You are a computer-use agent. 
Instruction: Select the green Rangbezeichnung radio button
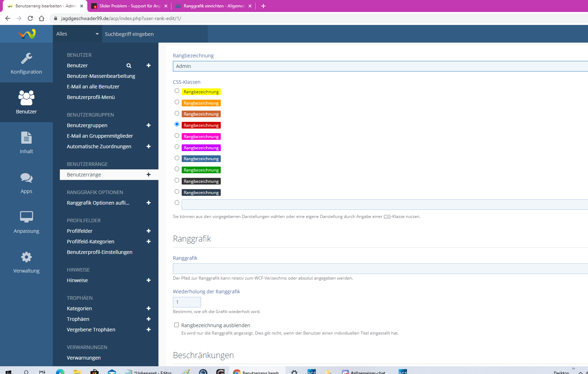coord(177,169)
